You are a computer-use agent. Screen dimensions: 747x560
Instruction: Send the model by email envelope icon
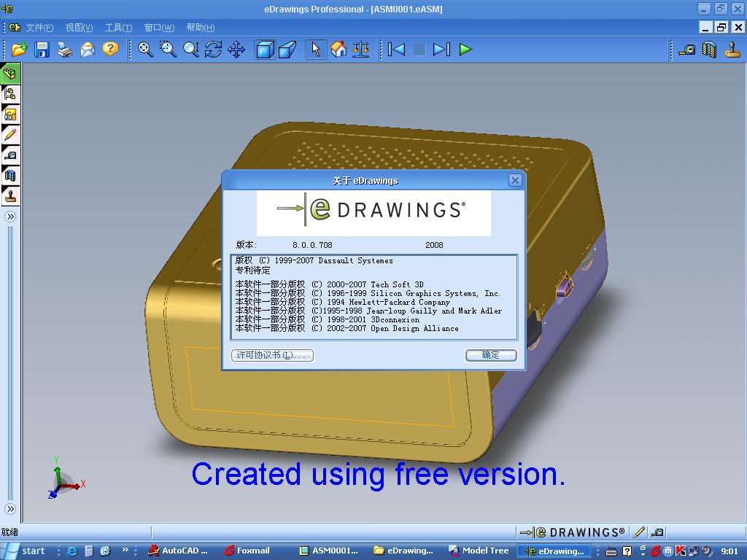tap(88, 50)
